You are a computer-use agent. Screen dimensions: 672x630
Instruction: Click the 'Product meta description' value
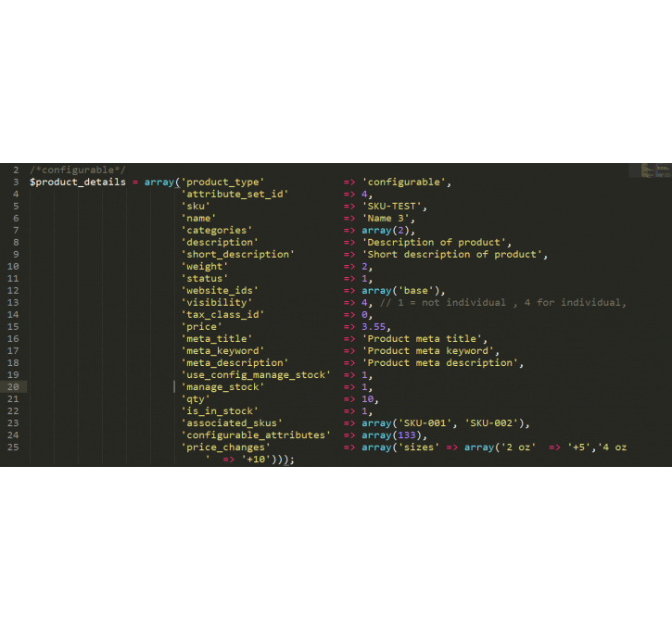click(x=440, y=363)
